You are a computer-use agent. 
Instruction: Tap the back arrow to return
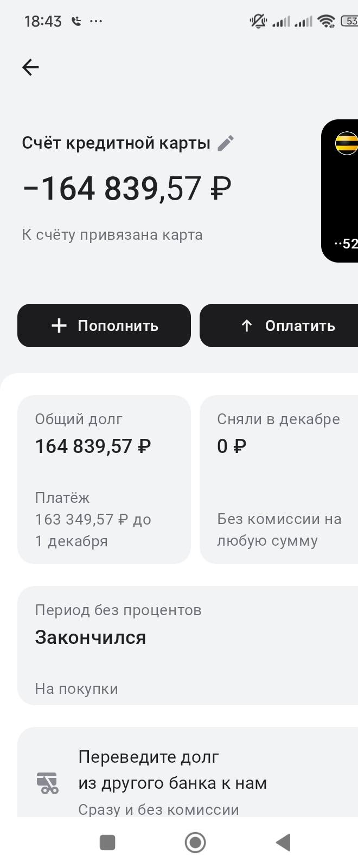pos(30,67)
